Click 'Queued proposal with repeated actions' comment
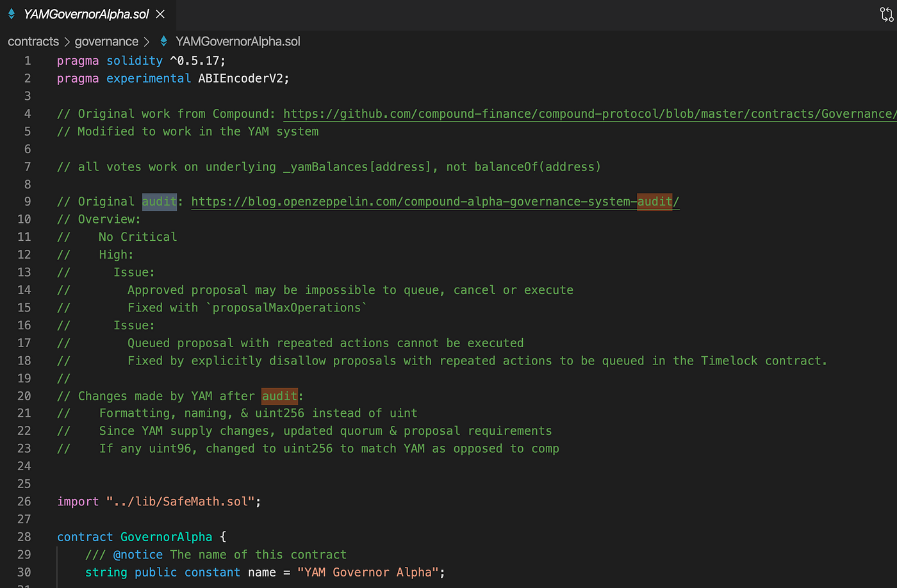This screenshot has height=588, width=897. [x=258, y=343]
